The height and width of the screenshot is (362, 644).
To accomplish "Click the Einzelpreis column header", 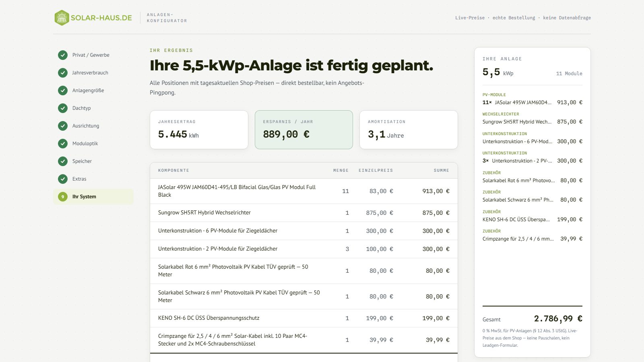I will click(376, 171).
